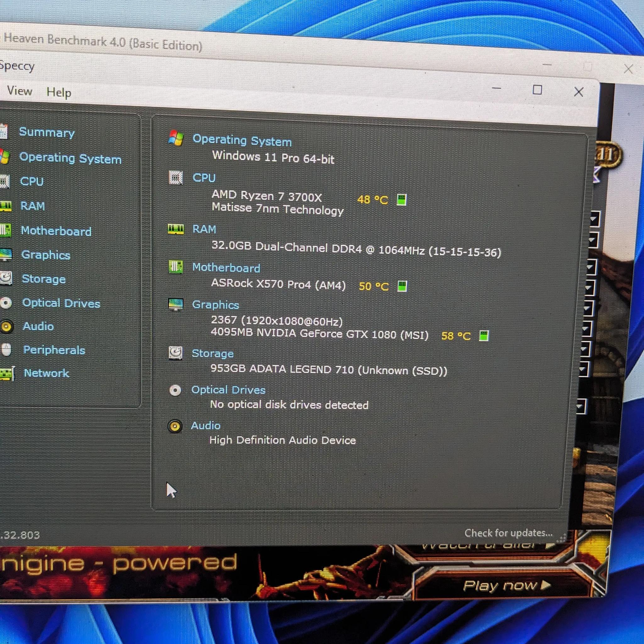Image resolution: width=644 pixels, height=644 pixels.
Task: Maximize the Speccy window
Action: pyautogui.click(x=537, y=90)
